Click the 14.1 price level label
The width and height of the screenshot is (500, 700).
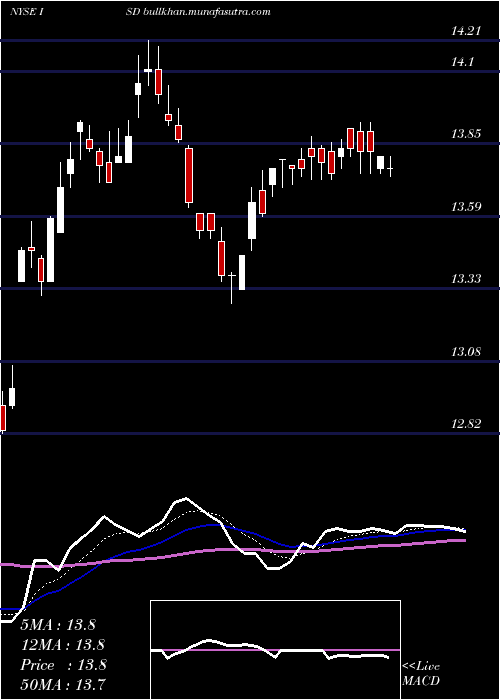point(462,62)
